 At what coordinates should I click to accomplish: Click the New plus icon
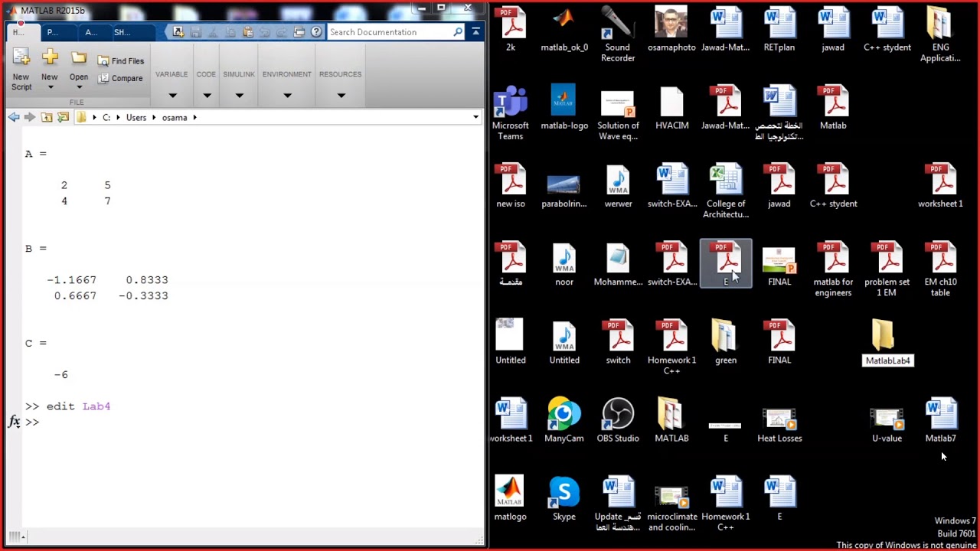point(50,58)
